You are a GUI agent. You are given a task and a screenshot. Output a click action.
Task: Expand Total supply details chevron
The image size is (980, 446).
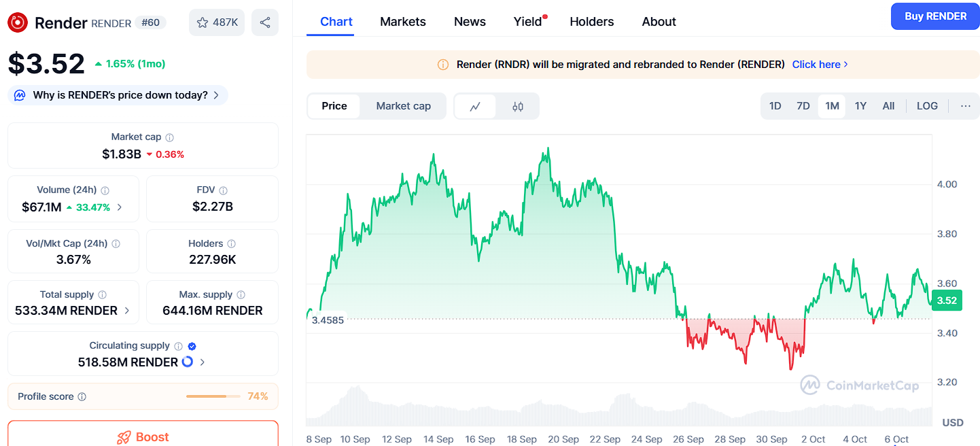point(127,311)
